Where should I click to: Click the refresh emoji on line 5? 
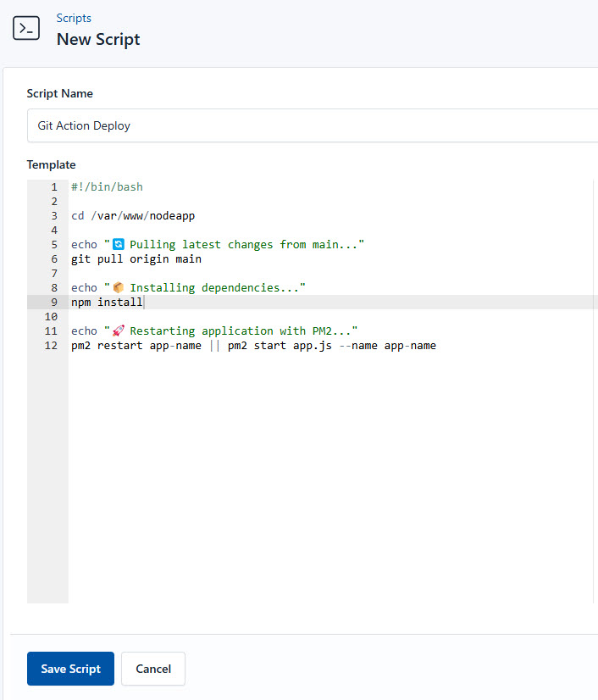pos(118,243)
